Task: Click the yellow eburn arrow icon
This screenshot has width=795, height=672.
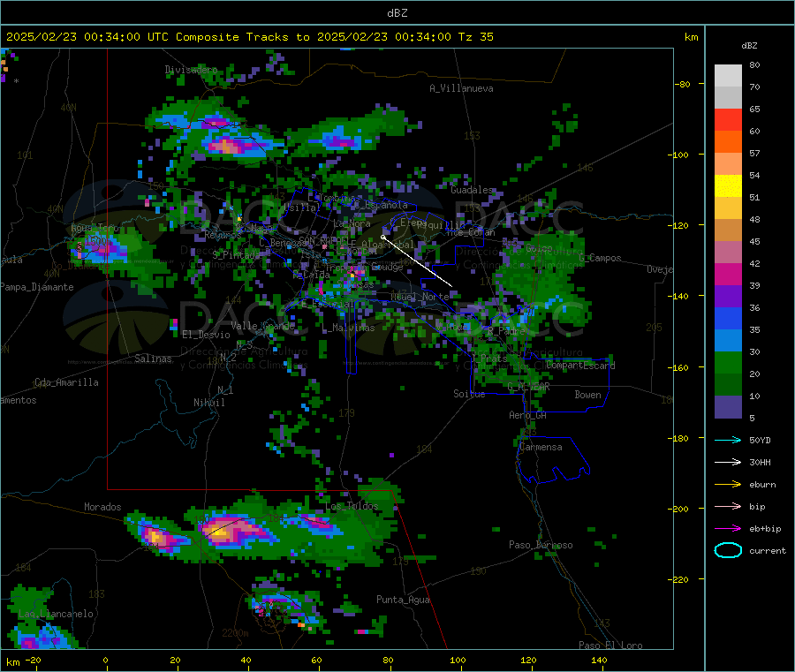Action: point(728,484)
